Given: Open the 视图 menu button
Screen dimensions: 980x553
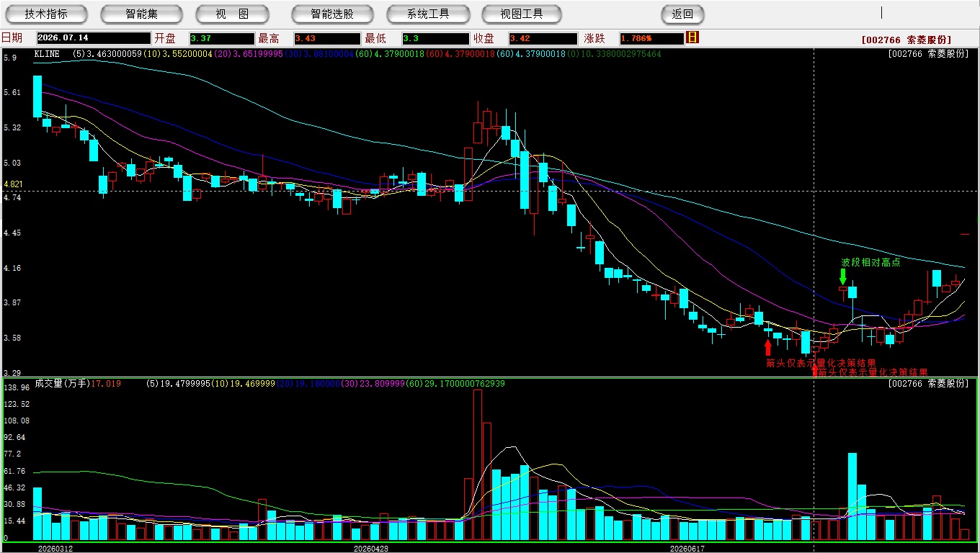Looking at the screenshot, I should 232,14.
